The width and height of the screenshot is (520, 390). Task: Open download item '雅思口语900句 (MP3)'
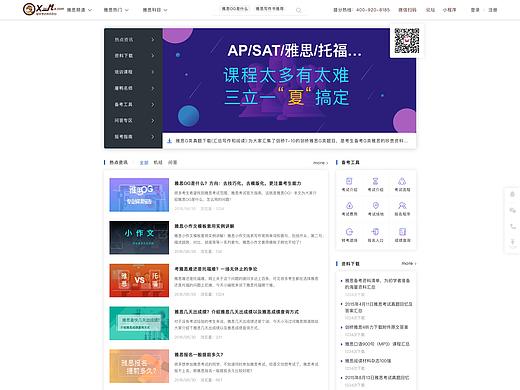tap(377, 344)
